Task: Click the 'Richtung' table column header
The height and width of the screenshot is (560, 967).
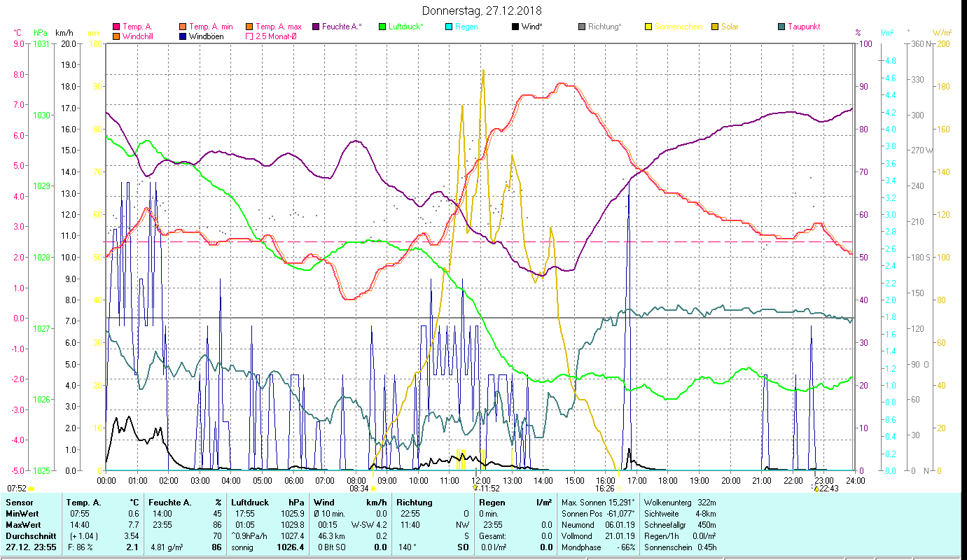Action: pyautogui.click(x=415, y=503)
